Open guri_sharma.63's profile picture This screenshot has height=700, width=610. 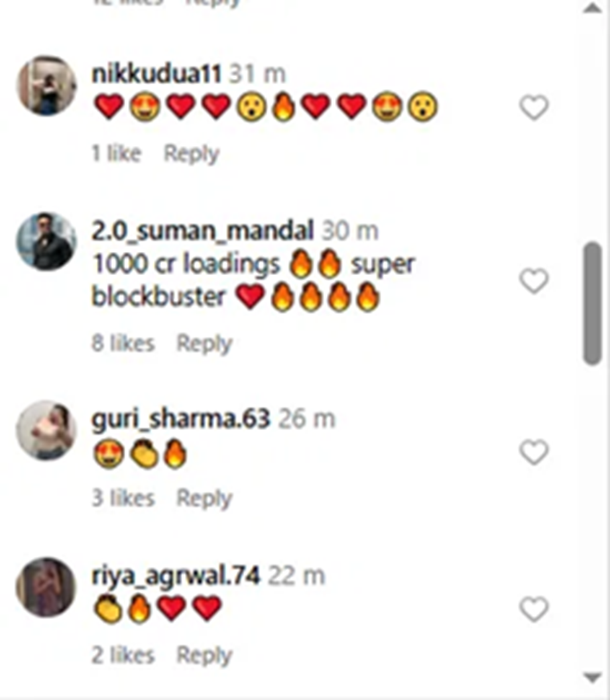[46, 430]
